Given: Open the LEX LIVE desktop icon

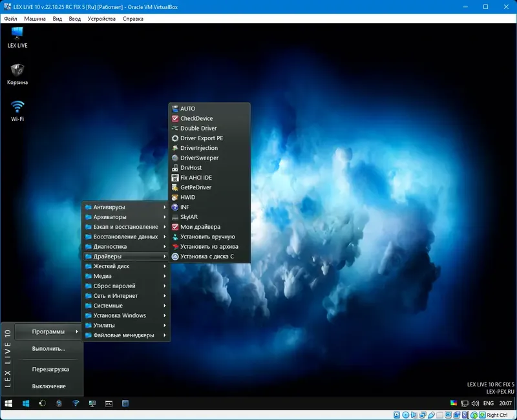Looking at the screenshot, I should [17, 37].
